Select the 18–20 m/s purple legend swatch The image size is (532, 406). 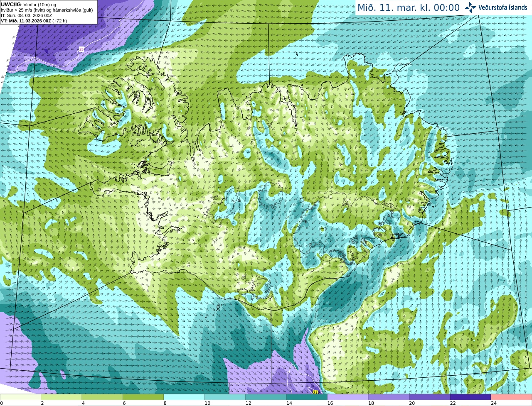[389, 397]
